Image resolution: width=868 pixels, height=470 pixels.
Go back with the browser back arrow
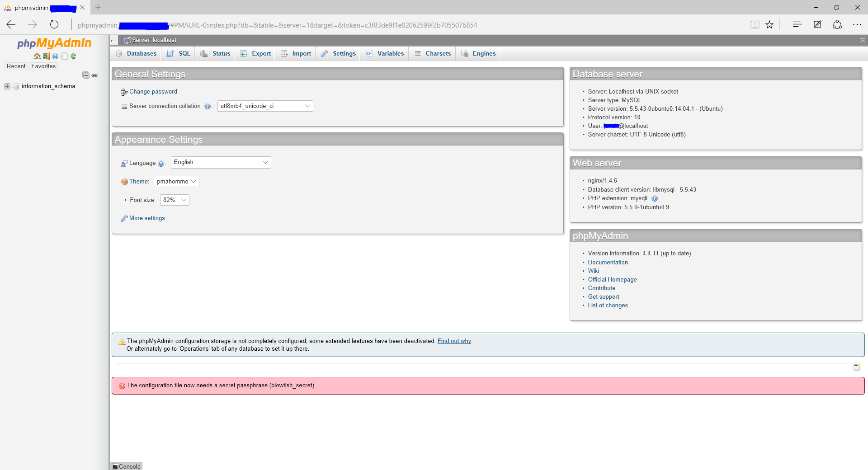(x=11, y=24)
